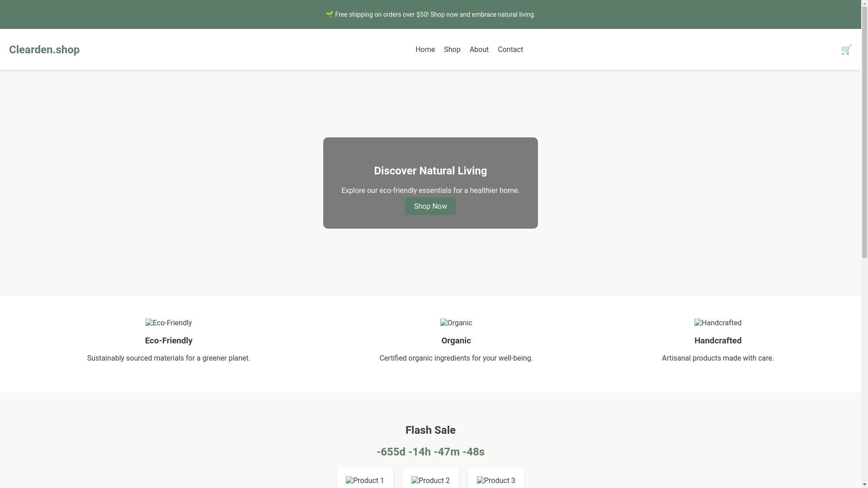Open the Product 1 thumbnail
The width and height of the screenshot is (868, 488).
click(x=365, y=480)
